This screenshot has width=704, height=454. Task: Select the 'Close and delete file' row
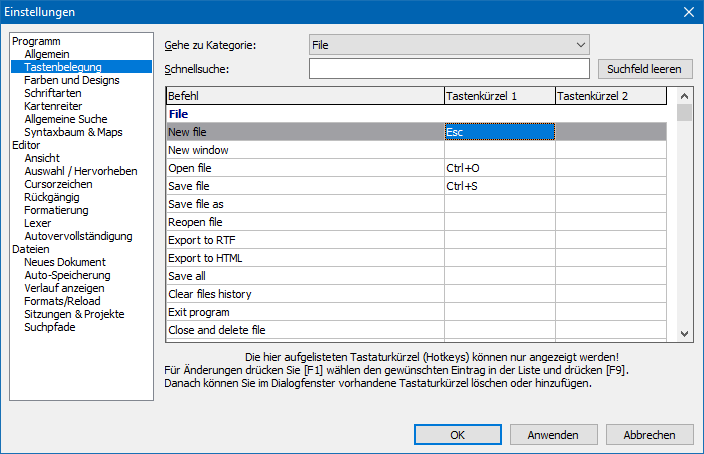pos(304,330)
